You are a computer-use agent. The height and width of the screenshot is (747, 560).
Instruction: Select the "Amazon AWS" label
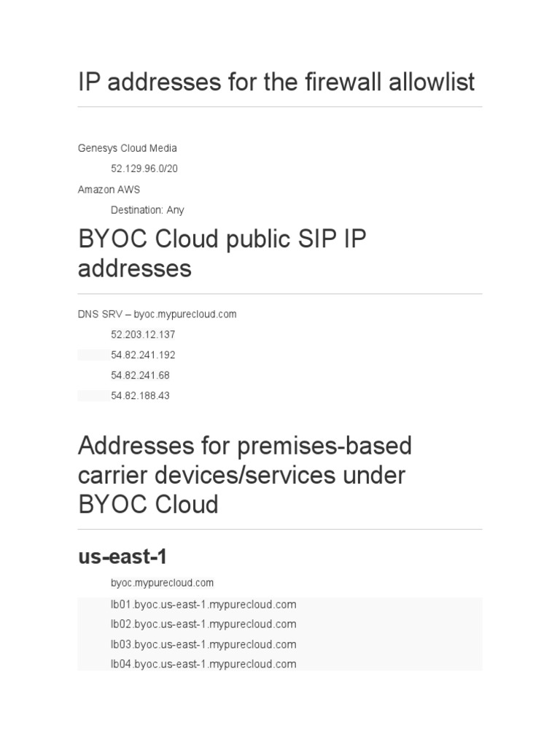coord(109,189)
